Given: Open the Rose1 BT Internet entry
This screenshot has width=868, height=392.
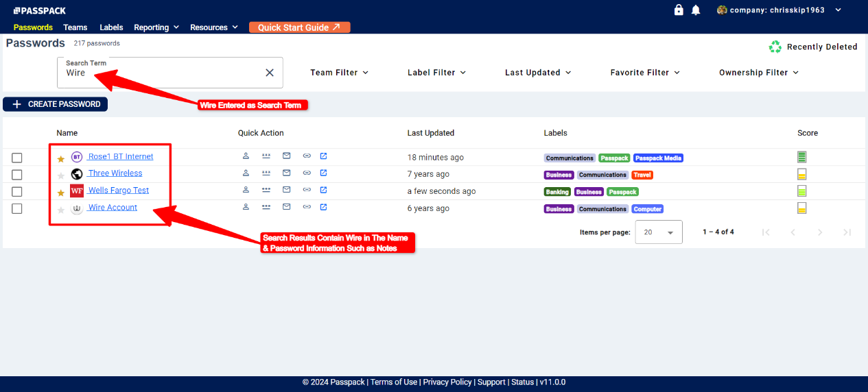Looking at the screenshot, I should (x=121, y=156).
